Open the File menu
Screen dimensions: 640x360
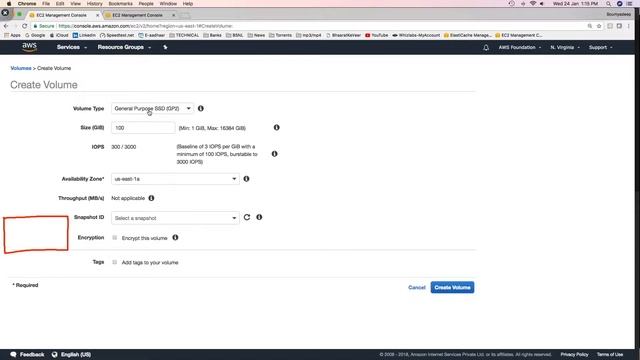[46, 4]
